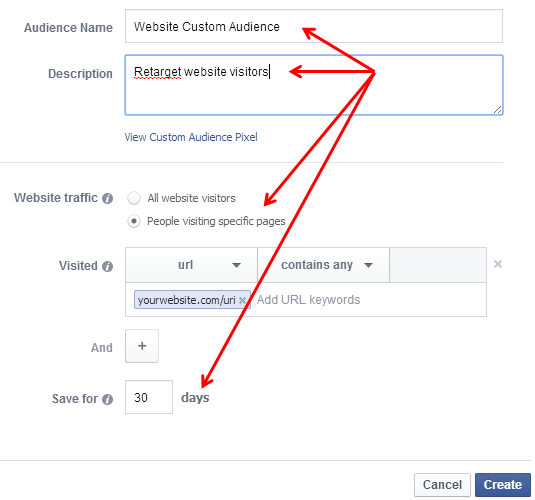Open the url dropdown

point(191,265)
